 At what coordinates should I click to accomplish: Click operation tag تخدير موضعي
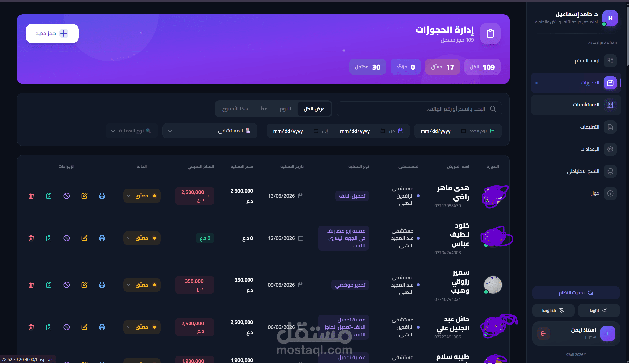pyautogui.click(x=350, y=285)
